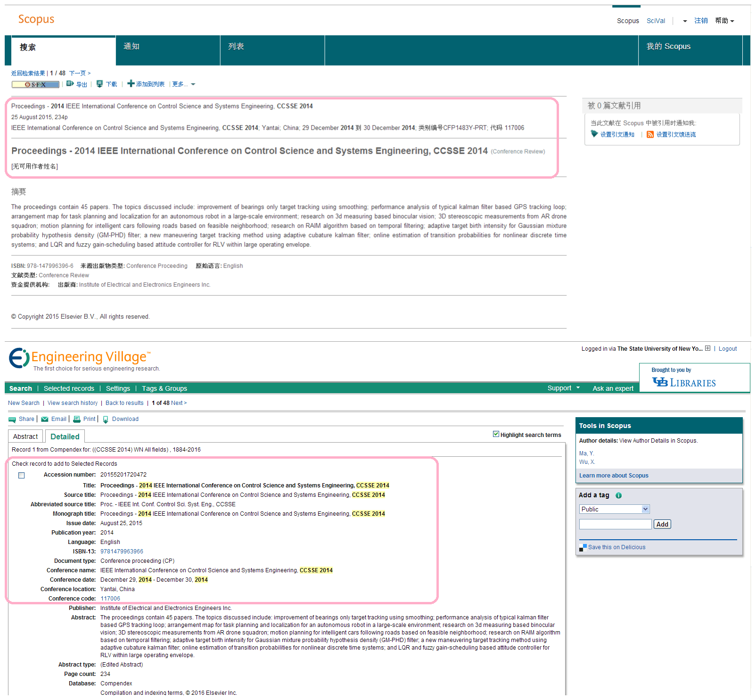Click the UB Libraries logo
This screenshot has width=756, height=700.
(x=684, y=382)
